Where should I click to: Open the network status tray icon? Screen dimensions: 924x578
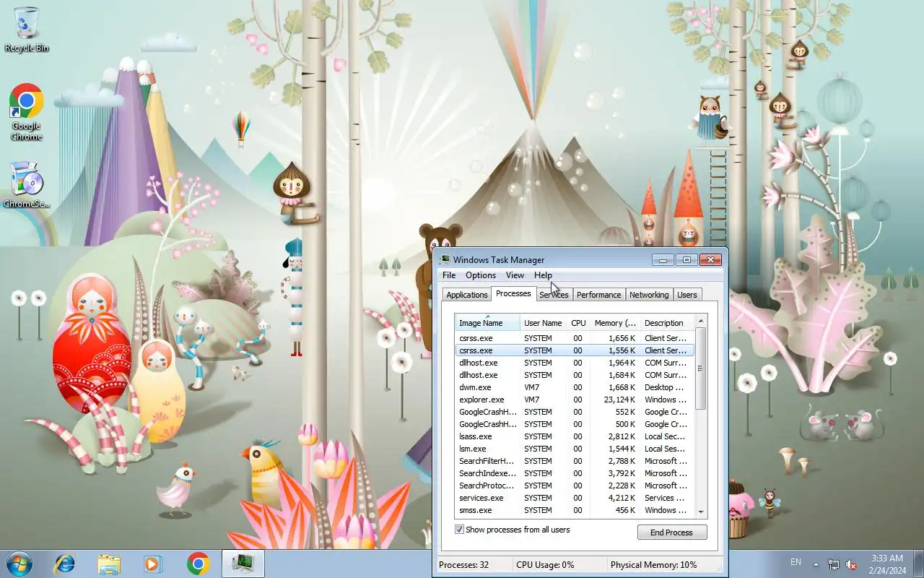(x=834, y=564)
